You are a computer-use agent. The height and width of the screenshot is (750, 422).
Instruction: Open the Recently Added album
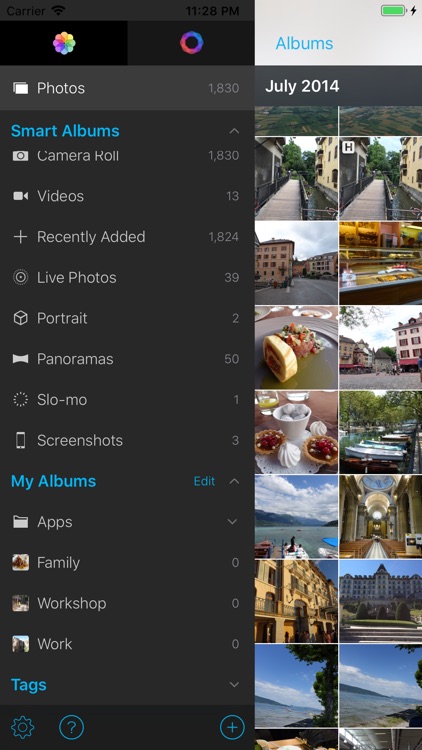[x=127, y=237]
